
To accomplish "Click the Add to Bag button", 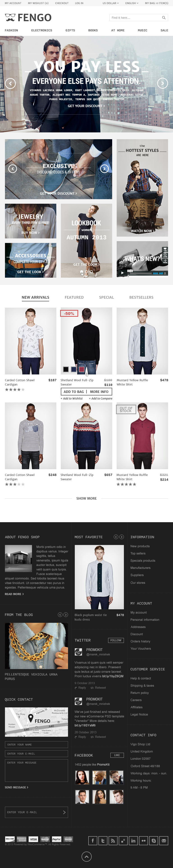I will [x=74, y=392].
